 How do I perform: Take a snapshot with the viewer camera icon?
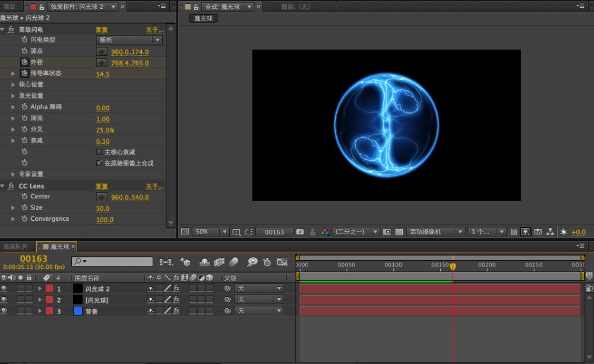300,232
